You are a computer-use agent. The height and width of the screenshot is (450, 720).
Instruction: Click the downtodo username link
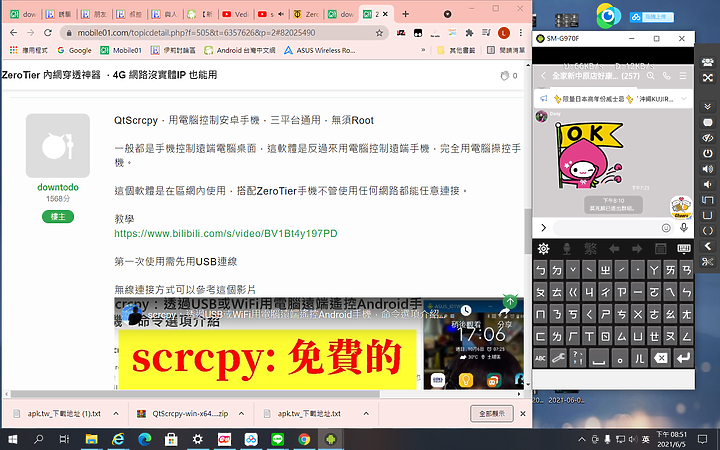pos(58,187)
